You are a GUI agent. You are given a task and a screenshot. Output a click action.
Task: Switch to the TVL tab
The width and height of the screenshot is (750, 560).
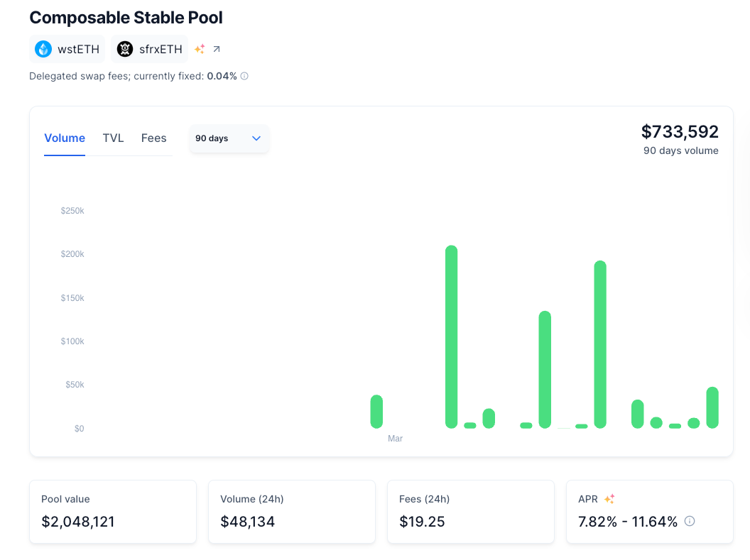tap(114, 138)
